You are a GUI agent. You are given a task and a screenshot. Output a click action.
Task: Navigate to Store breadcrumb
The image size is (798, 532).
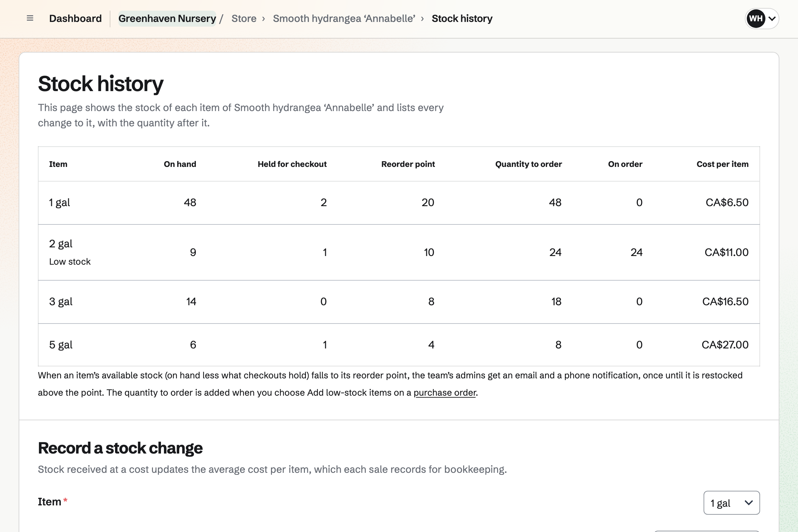tap(244, 18)
